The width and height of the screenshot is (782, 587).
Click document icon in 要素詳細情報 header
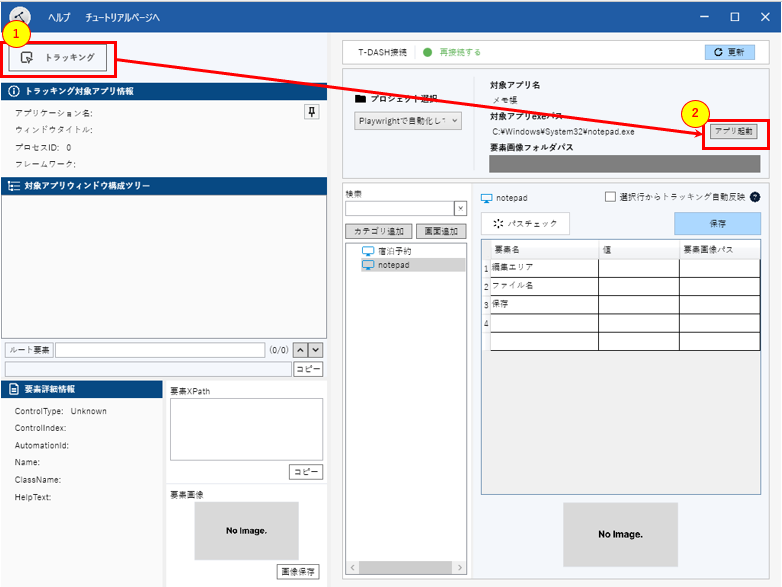pyautogui.click(x=14, y=389)
